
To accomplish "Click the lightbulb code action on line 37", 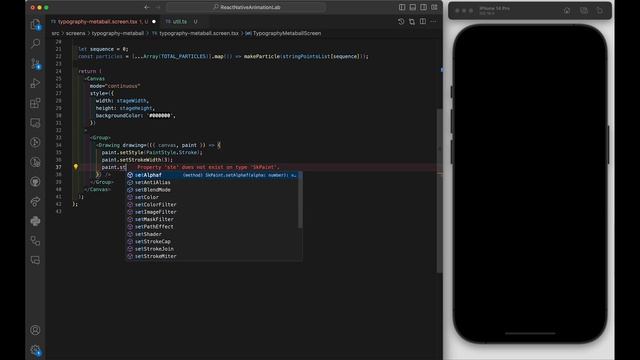I will (76, 167).
